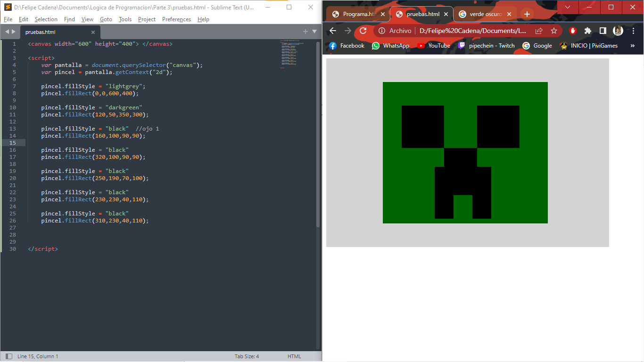Click the bookmark star icon in address bar
This screenshot has height=362, width=644.
tap(554, 31)
